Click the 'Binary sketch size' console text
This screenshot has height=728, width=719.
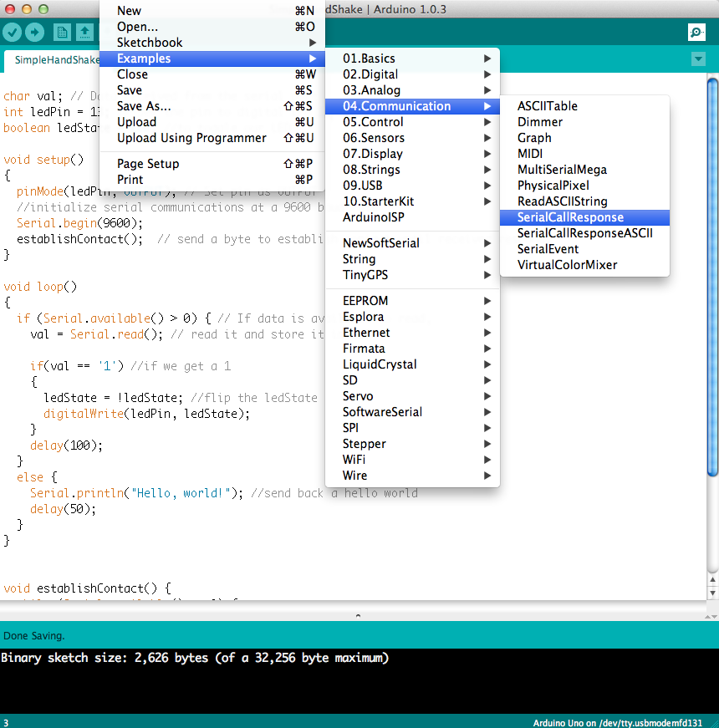tap(195, 658)
